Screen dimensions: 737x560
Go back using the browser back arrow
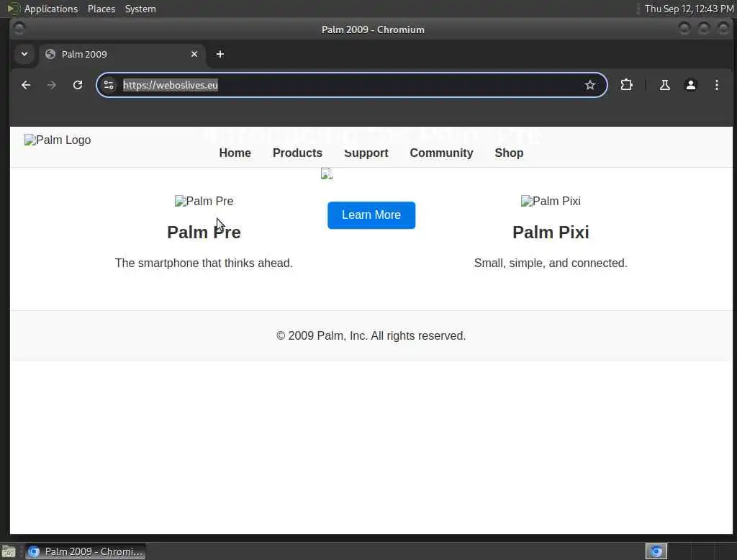click(26, 85)
